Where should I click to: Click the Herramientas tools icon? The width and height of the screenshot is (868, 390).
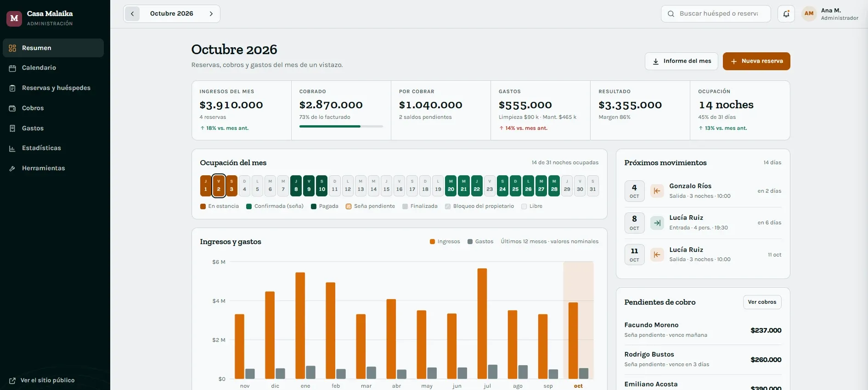(12, 168)
